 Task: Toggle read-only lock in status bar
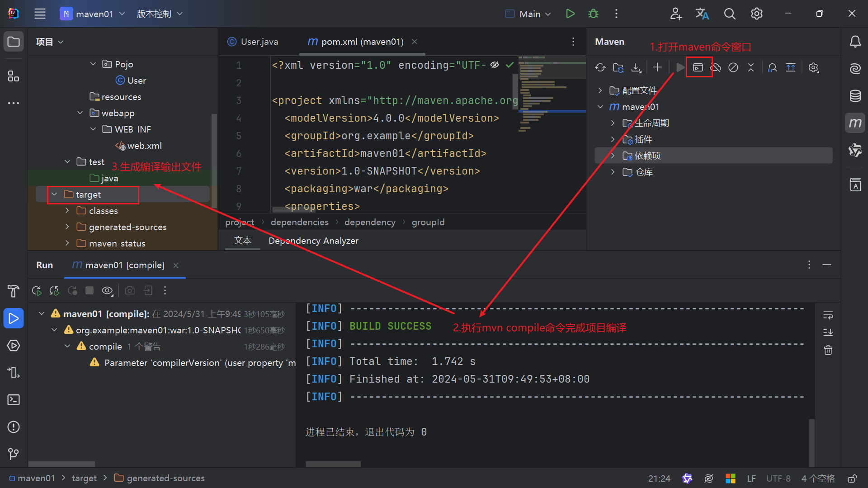click(852, 479)
